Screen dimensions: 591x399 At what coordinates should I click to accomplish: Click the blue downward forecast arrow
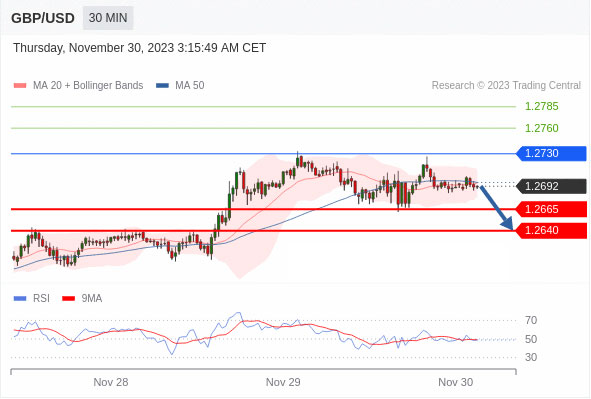point(497,208)
